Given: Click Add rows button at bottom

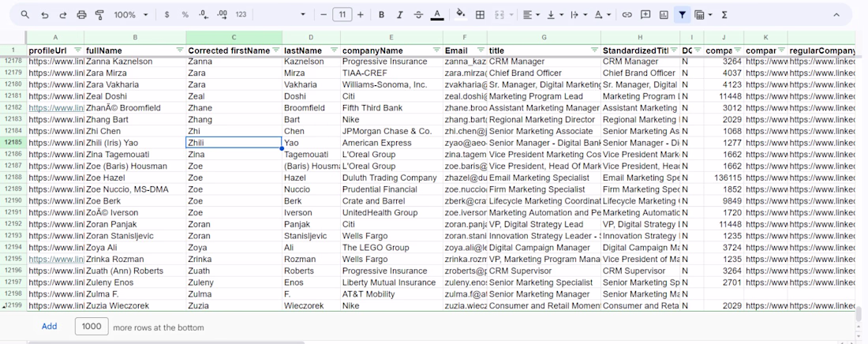Looking at the screenshot, I should click(x=49, y=327).
